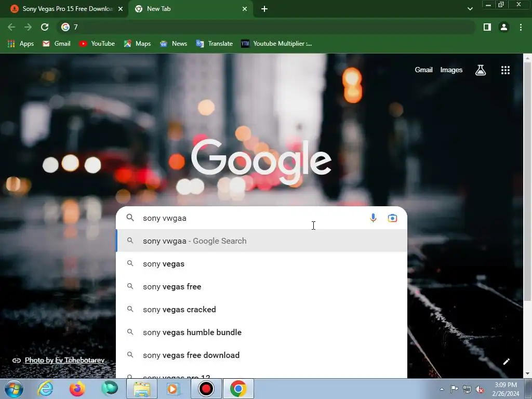Open the tab search dropdown arrow

click(470, 9)
